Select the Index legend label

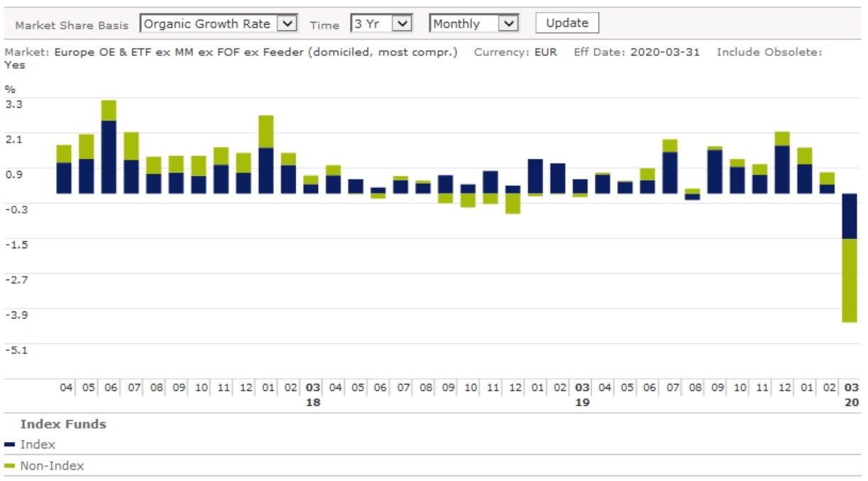coord(38,445)
